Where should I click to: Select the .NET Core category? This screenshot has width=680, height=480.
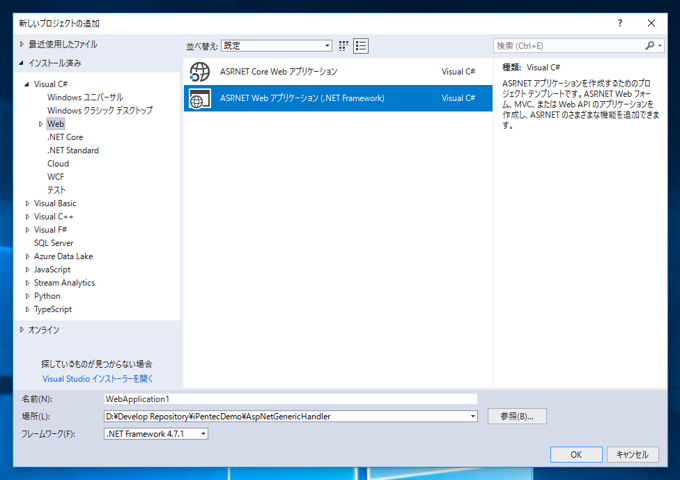click(65, 137)
